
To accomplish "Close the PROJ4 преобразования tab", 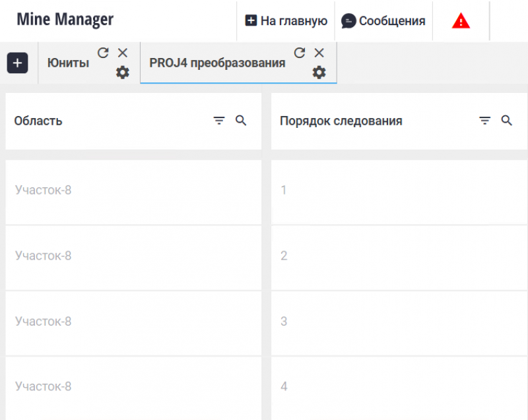I will [x=319, y=53].
